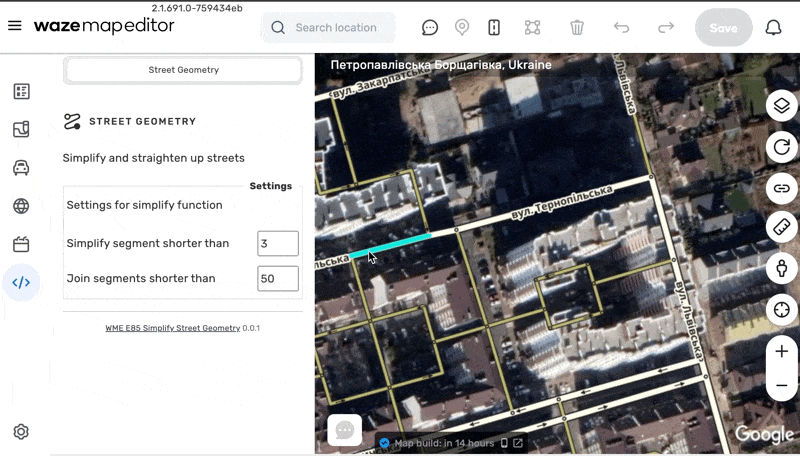Click вул. Тернопільська street label
The width and height of the screenshot is (800, 456).
coord(561,202)
